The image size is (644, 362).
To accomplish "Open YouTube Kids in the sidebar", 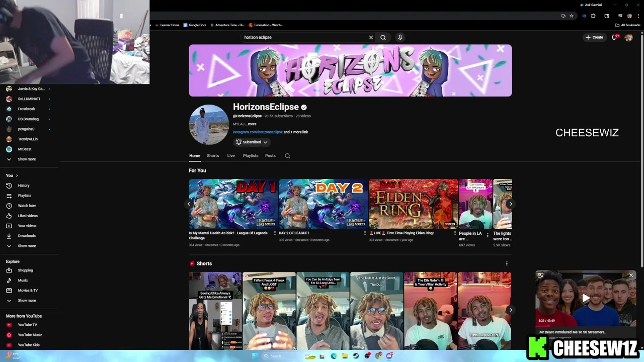I will 29,345.
